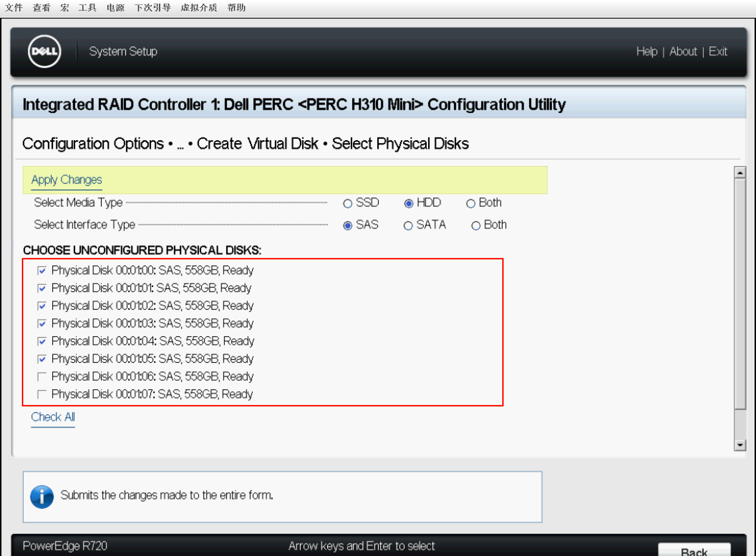The width and height of the screenshot is (756, 556).
Task: Open About in the header
Action: pyautogui.click(x=683, y=52)
